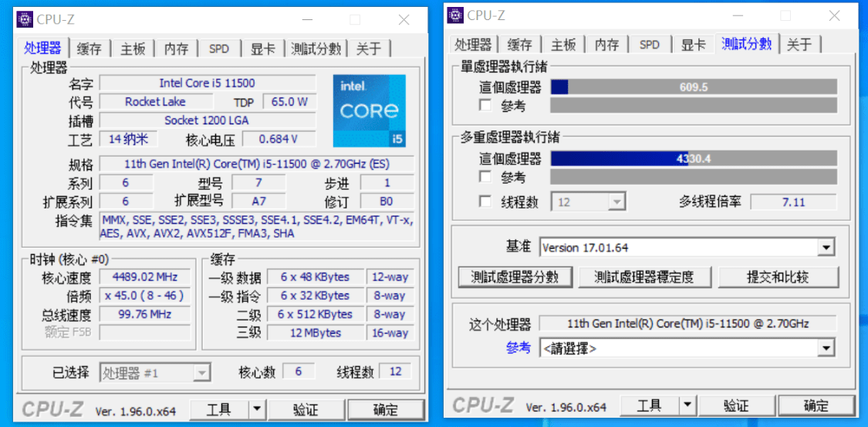Switch to SPD tab in right CPU-Z window
The height and width of the screenshot is (427, 868).
click(650, 44)
